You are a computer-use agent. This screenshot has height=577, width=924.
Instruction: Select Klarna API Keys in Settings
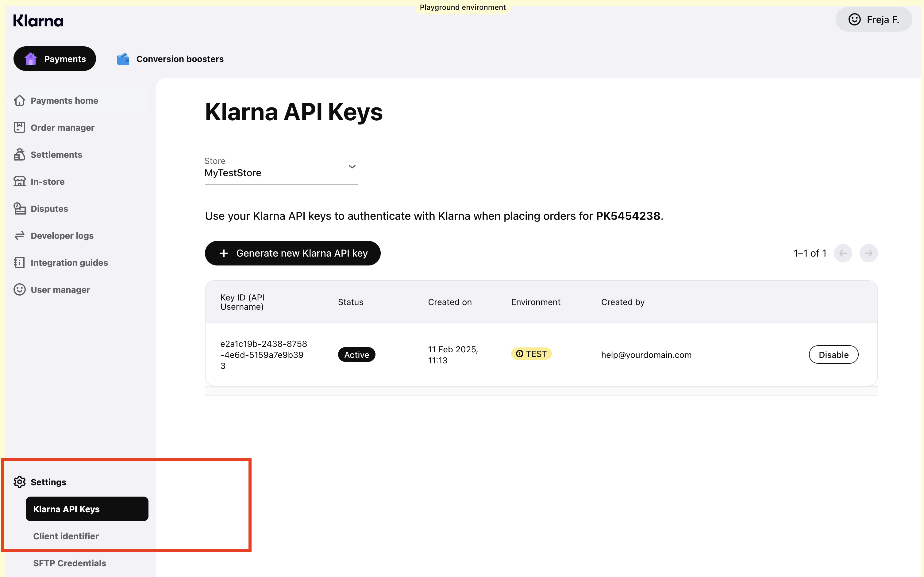coord(87,509)
